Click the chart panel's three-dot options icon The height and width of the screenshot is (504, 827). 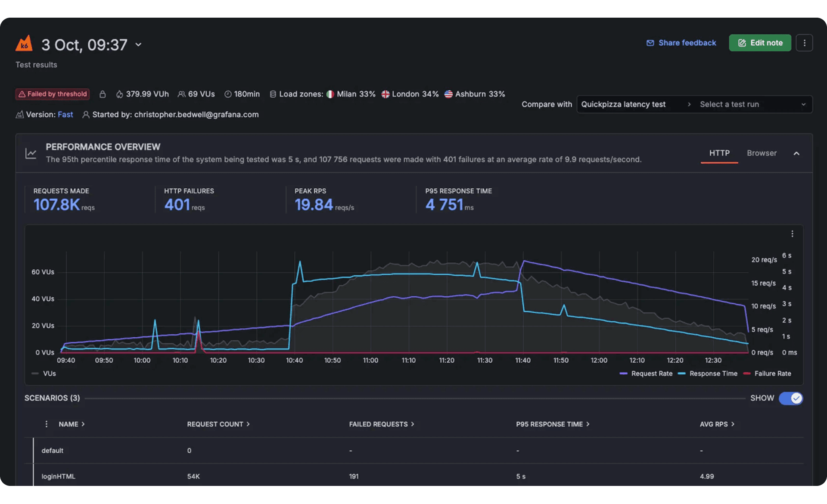tap(792, 234)
